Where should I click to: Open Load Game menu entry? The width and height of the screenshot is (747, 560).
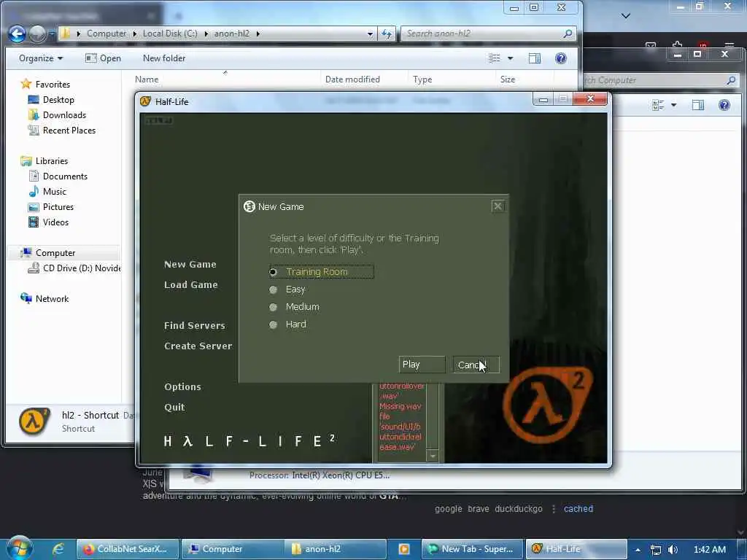point(190,285)
